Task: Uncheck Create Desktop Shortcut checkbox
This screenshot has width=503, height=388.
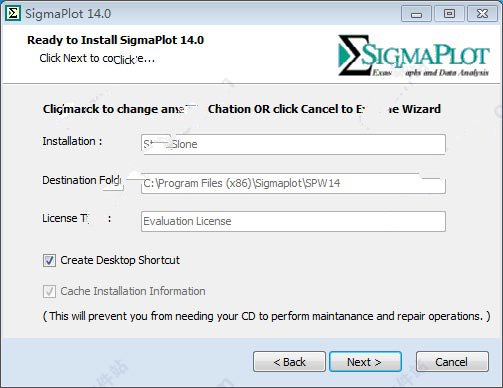Action: pyautogui.click(x=49, y=260)
